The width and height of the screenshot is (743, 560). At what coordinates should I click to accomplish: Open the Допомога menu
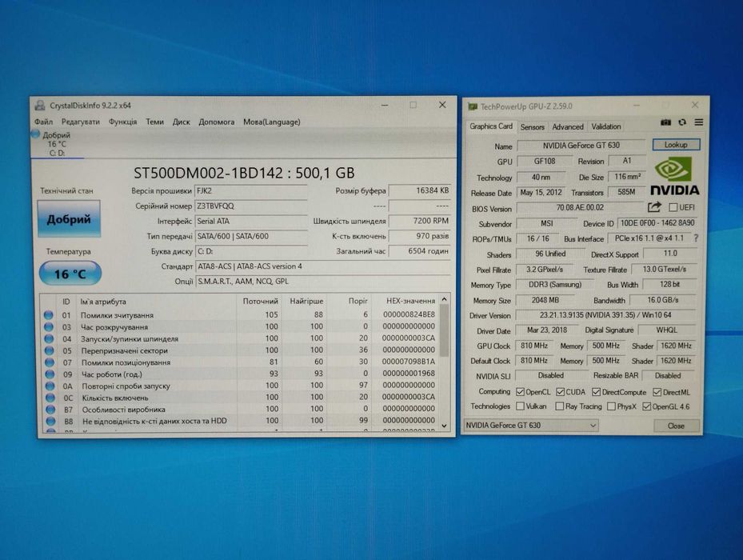pos(217,122)
